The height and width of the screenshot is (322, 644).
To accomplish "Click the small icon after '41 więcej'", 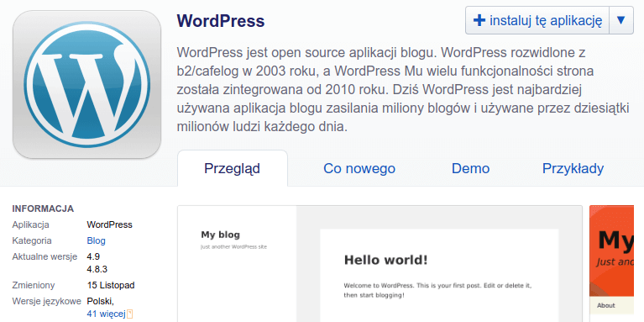I will 130,314.
